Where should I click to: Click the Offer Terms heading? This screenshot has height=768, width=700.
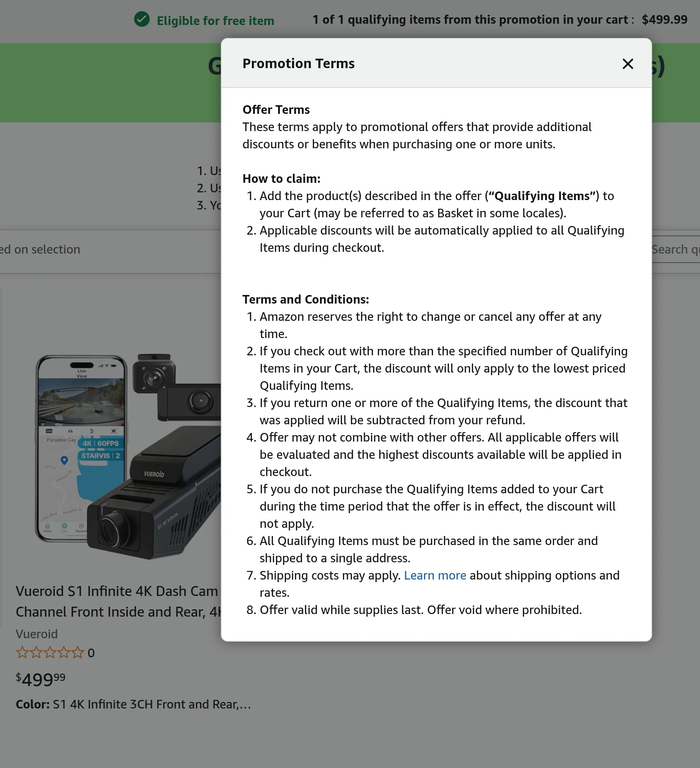click(276, 110)
